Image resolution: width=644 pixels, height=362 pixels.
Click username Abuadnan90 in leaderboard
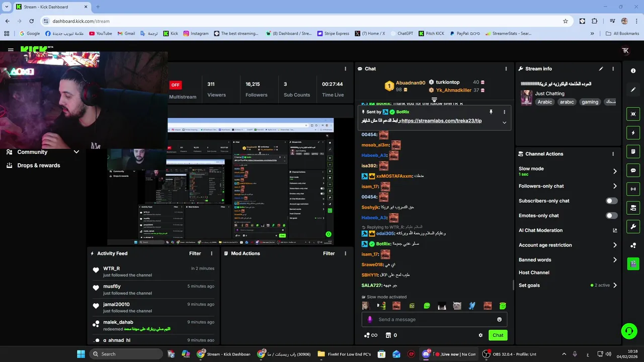[x=411, y=82]
